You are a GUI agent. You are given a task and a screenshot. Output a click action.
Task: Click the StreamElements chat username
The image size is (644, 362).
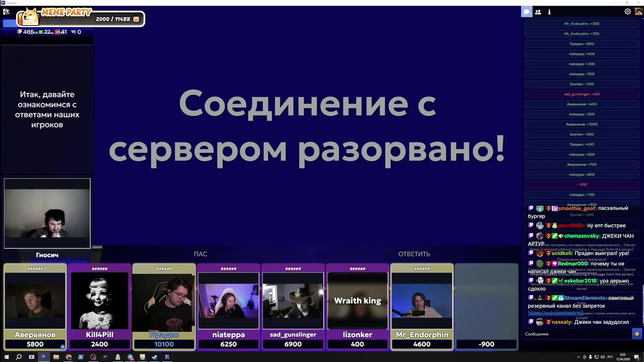click(585, 298)
